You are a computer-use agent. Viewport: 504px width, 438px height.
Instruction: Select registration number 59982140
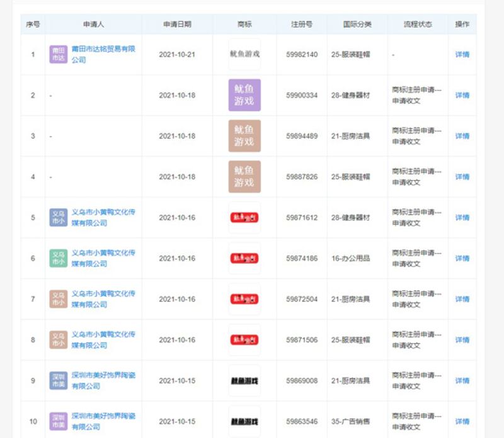(x=302, y=55)
